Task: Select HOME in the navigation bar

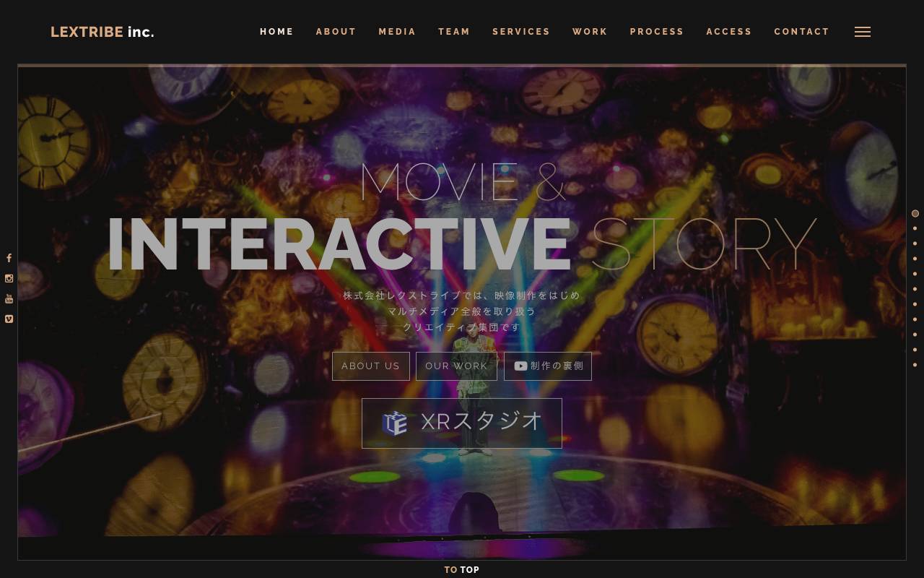Action: [x=276, y=32]
